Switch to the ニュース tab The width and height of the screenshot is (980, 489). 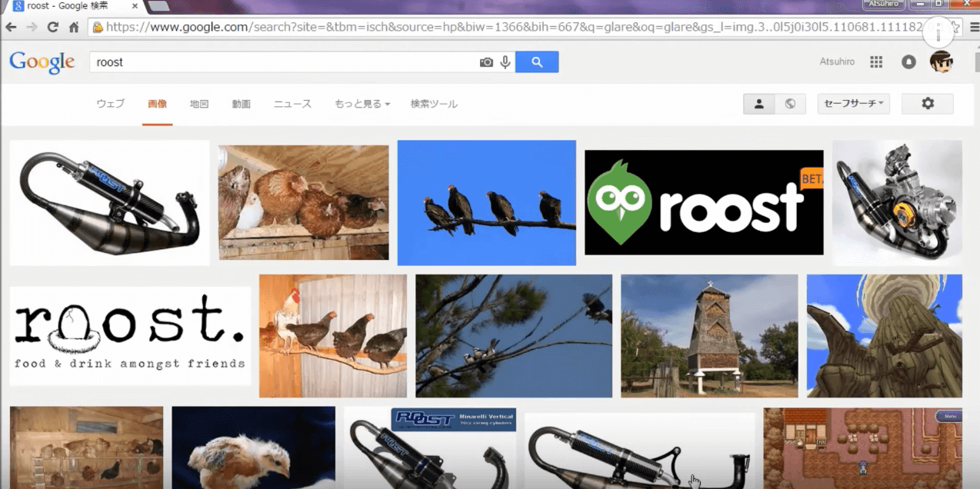click(292, 104)
